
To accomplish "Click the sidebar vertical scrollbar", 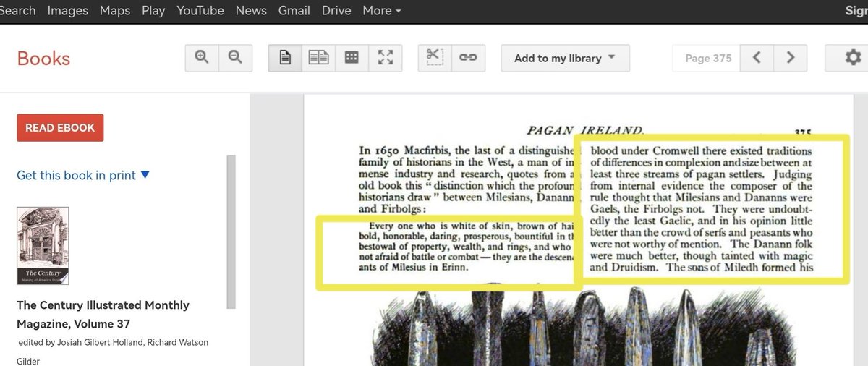I will point(231,231).
